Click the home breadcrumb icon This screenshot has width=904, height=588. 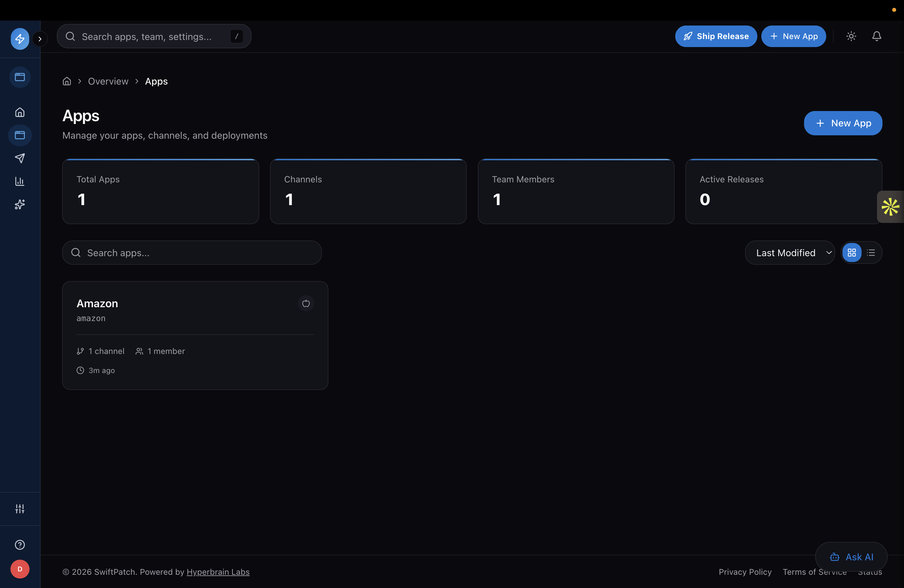[67, 81]
